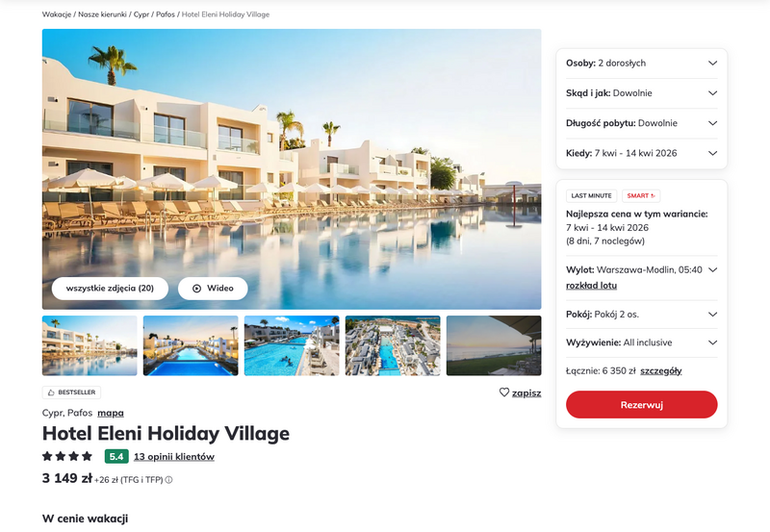This screenshot has height=532, width=770.
Task: Click the green 5.4 rating badge
Action: click(x=116, y=456)
